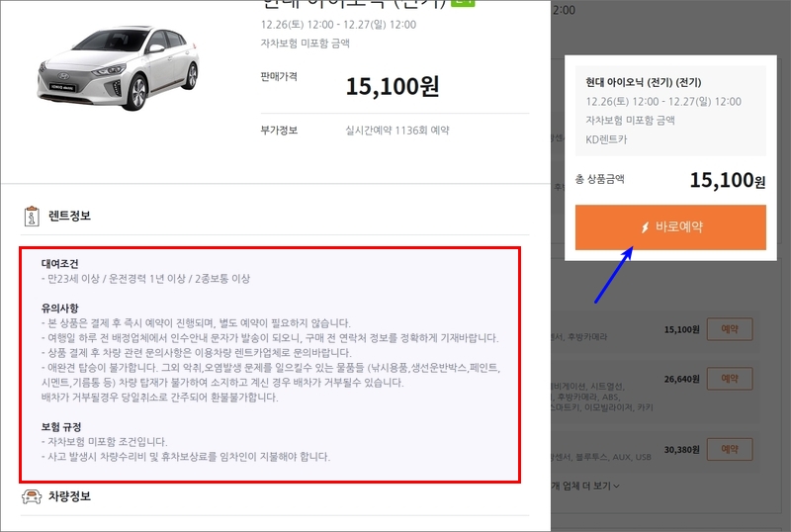791x532 pixels.
Task: Click 예약 button for the 26,640원 offer
Action: [730, 379]
